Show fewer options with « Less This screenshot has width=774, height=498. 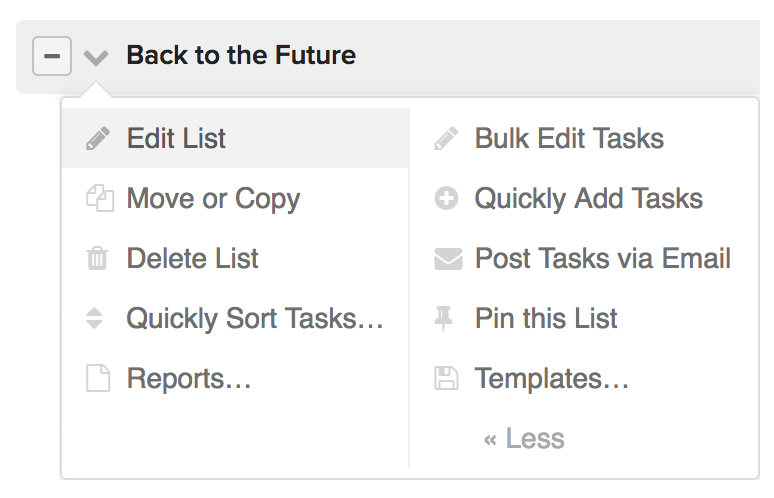pos(524,439)
